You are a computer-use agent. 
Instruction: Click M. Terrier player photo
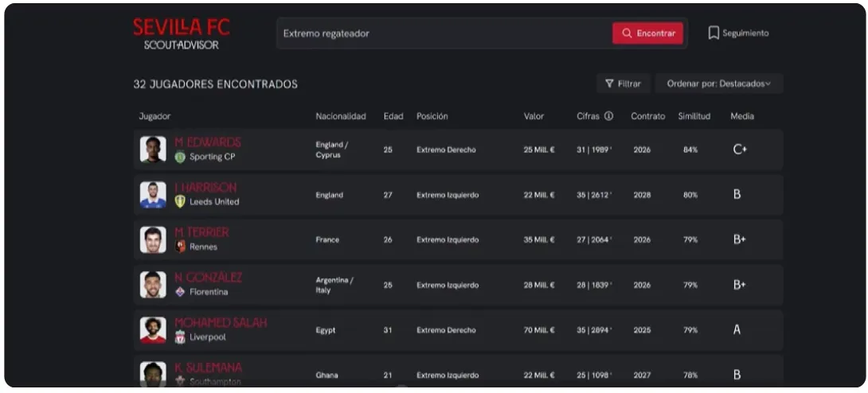pos(153,239)
